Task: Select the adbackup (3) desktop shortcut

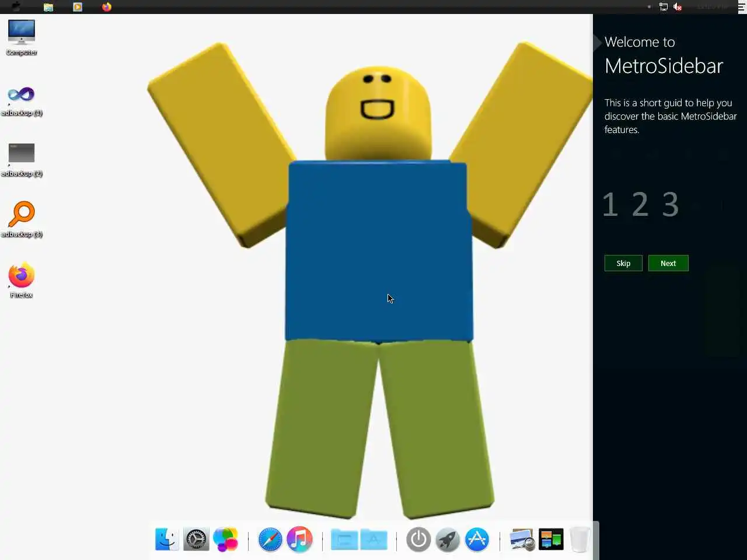Action: click(22, 219)
